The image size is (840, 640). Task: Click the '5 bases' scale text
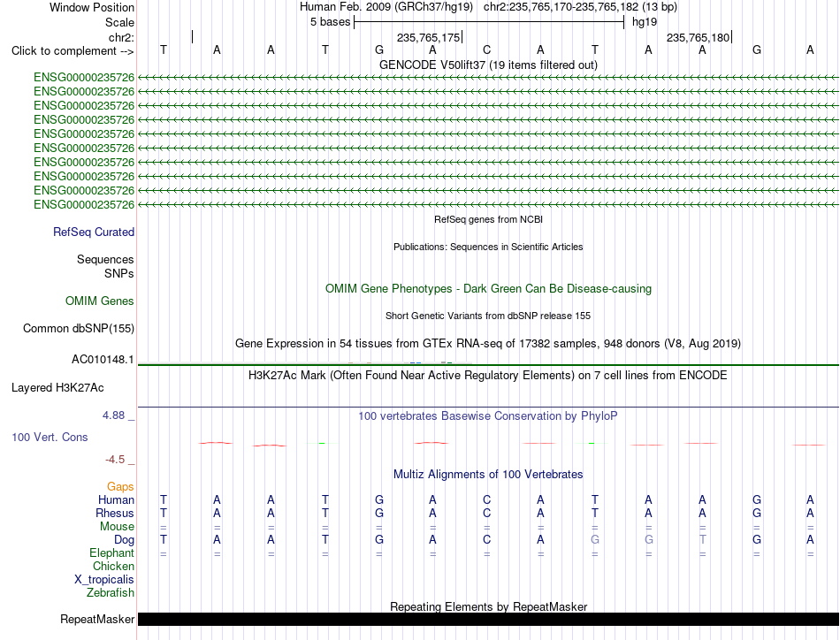(330, 22)
